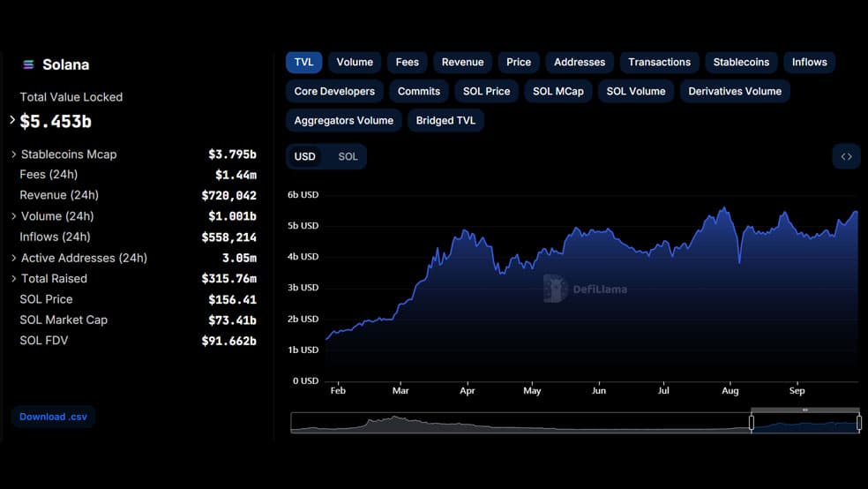Viewport: 868px width, 489px height.
Task: Open the embed chart code icon
Action: coord(847,157)
